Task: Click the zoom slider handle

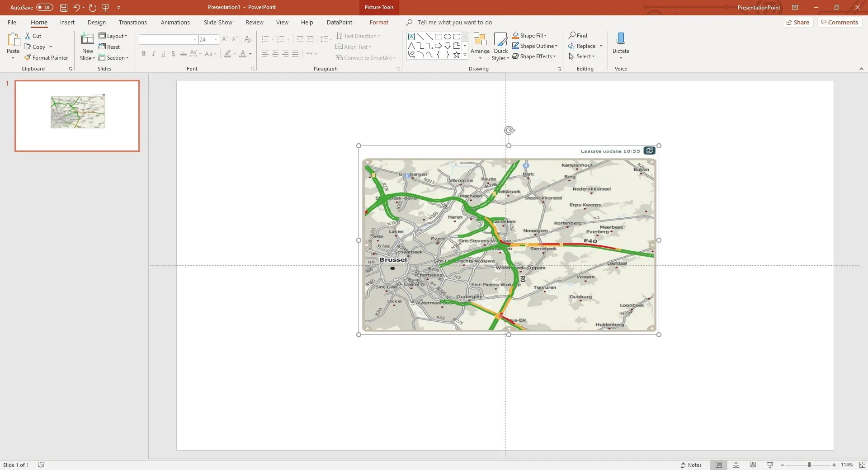Action: click(809, 465)
